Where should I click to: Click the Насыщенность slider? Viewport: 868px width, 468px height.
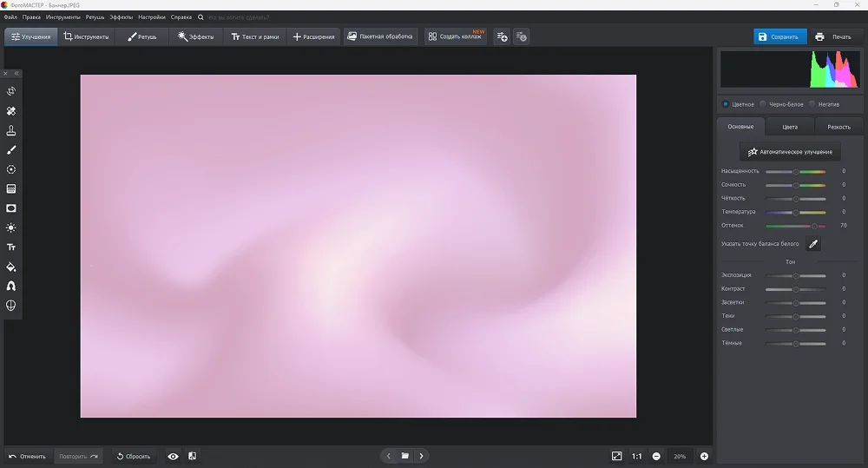coord(795,171)
